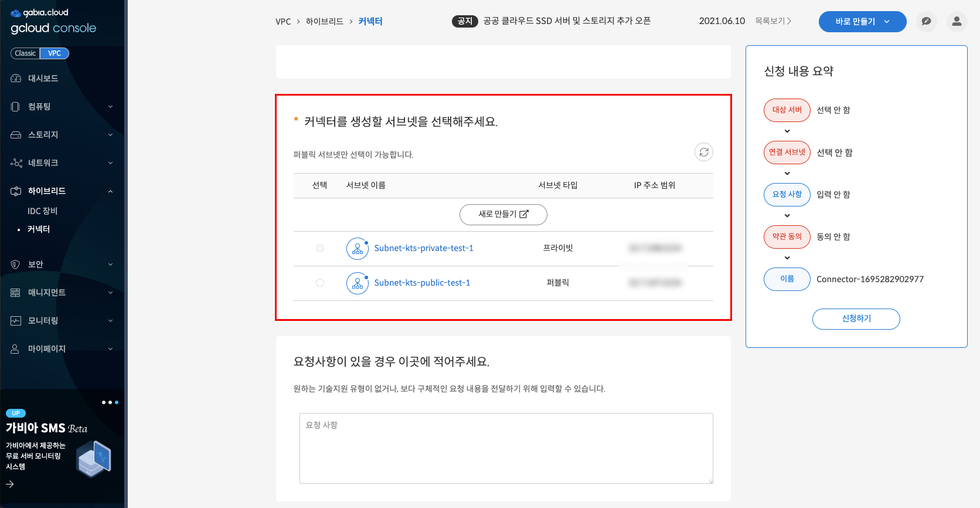The image size is (980, 508).
Task: Click the Subnet-kts-public-test-1 network icon
Action: 357,283
